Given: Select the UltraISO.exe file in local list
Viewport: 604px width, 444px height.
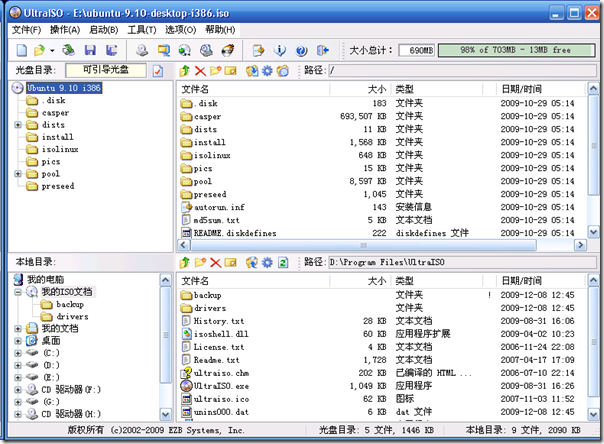Looking at the screenshot, I should coord(381,386).
